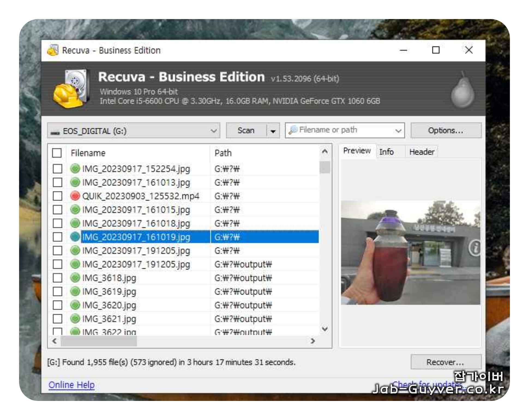Expand the Scan button's dropdown arrow
The width and height of the screenshot is (529, 420).
(x=273, y=131)
